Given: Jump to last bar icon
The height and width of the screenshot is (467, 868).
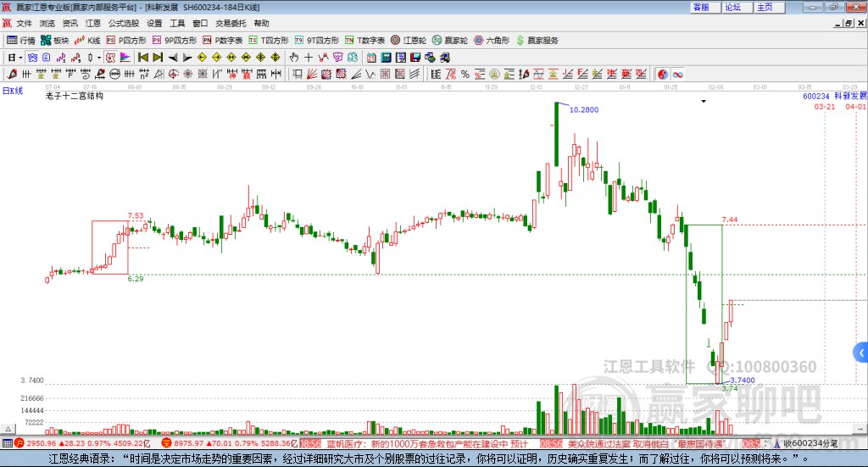Looking at the screenshot, I should 158,58.
